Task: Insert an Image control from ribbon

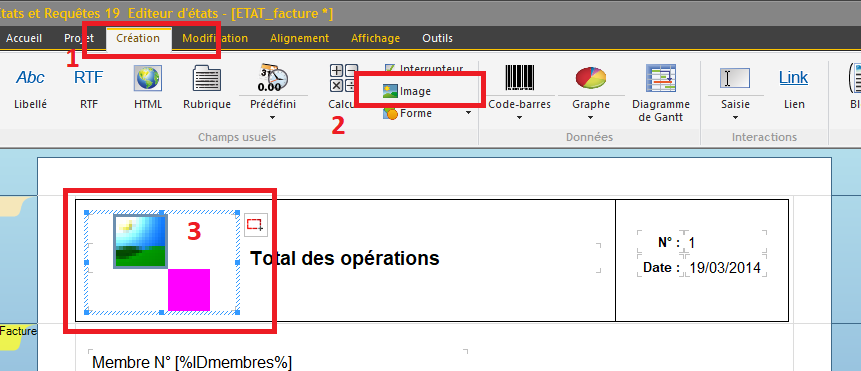Action: click(407, 91)
